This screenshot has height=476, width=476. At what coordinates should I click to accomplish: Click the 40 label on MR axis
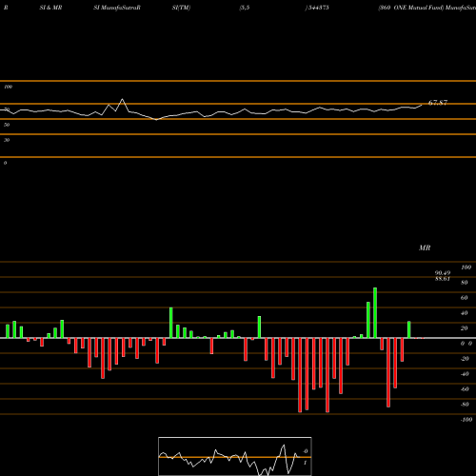[x=465, y=313]
